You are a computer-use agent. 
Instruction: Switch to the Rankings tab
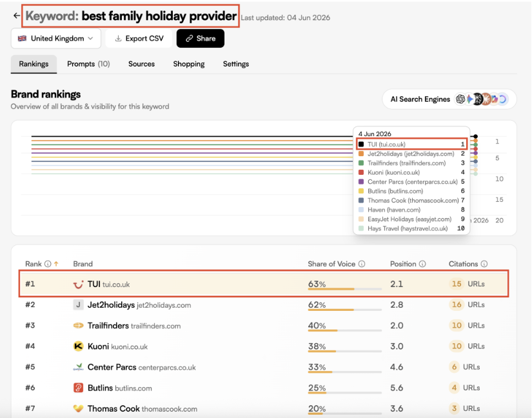point(34,64)
